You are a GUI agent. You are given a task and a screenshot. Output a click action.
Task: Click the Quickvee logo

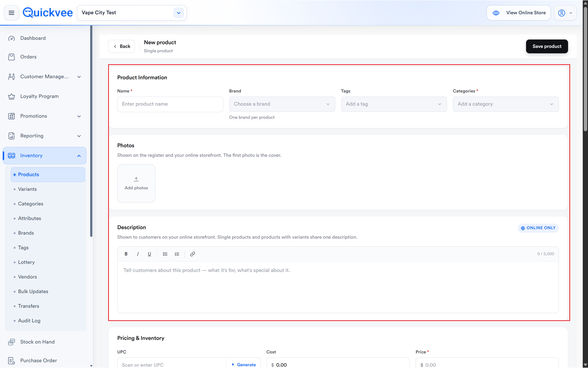click(48, 13)
